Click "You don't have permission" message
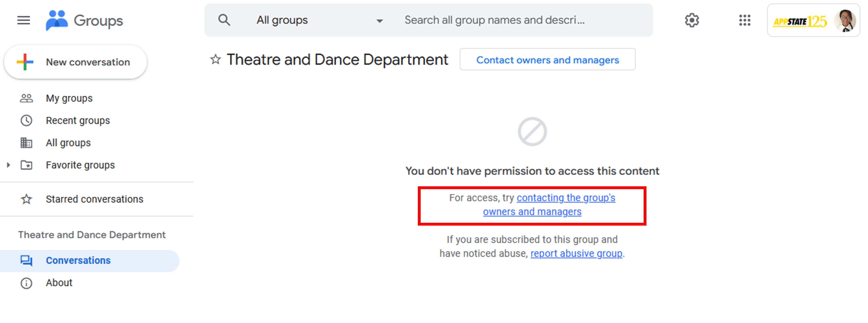Screen dimensions: 868x323 [532, 171]
